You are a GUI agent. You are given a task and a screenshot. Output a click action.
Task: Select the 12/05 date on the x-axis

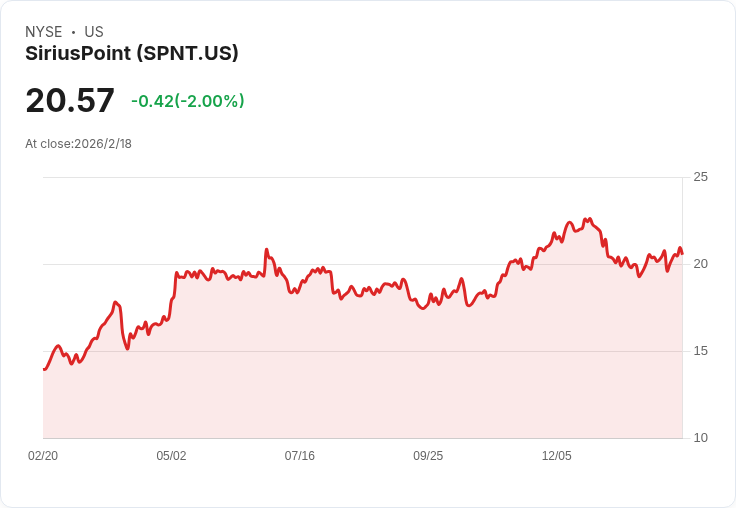coord(557,456)
